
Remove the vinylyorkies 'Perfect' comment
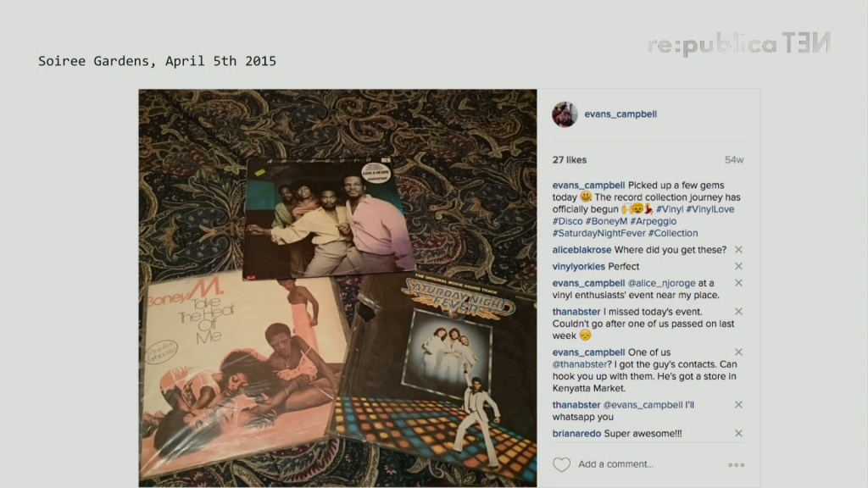point(738,266)
